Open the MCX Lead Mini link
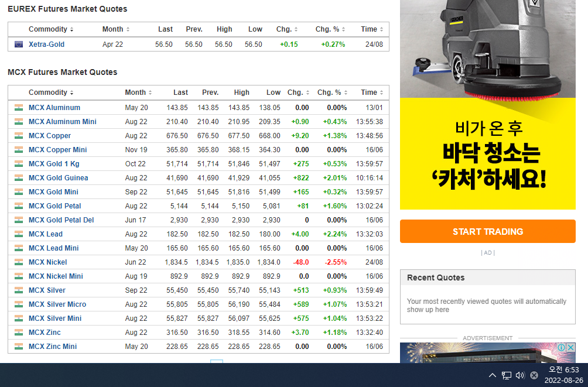The image size is (588, 387). [54, 248]
